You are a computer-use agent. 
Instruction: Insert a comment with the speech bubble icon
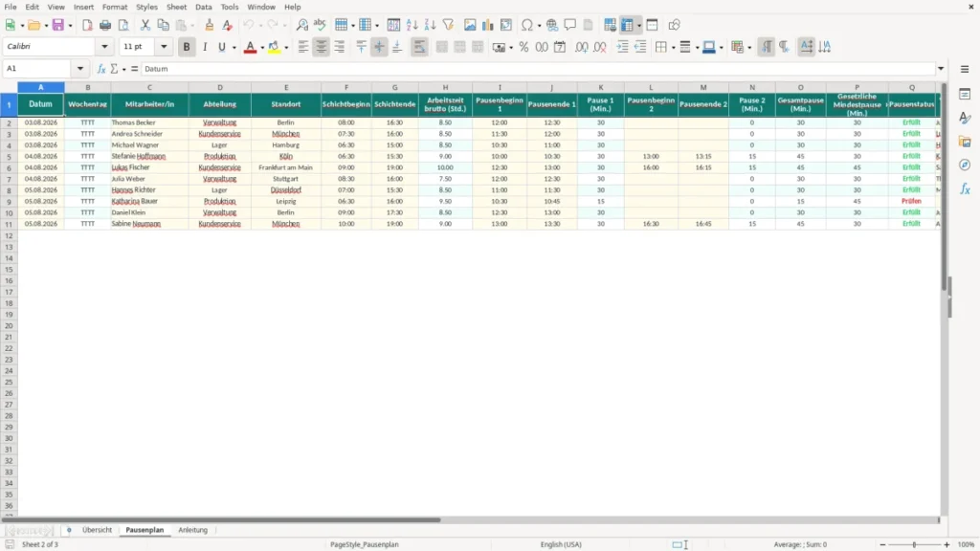(x=570, y=25)
